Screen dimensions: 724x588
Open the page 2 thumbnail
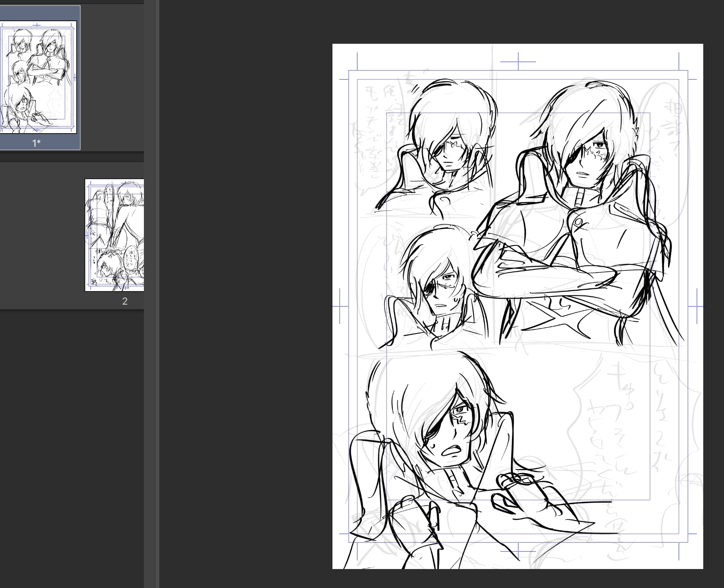(115, 235)
